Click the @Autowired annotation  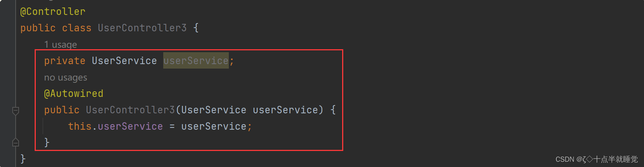pos(73,94)
